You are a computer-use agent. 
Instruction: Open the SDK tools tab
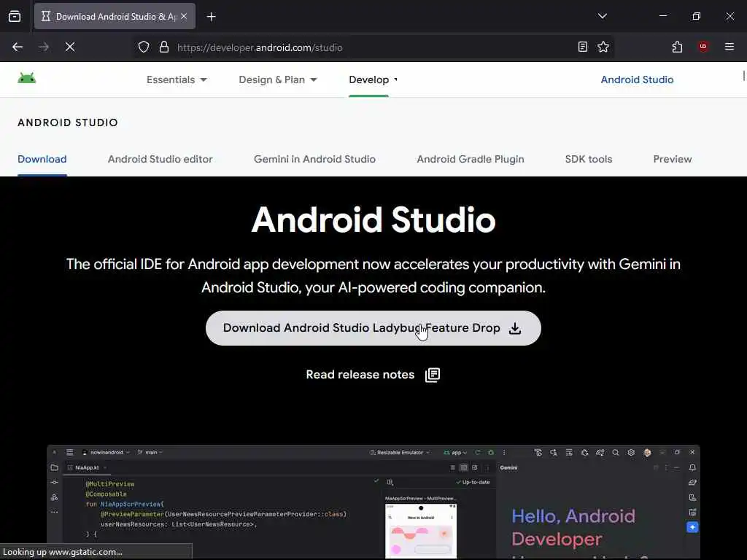589,159
